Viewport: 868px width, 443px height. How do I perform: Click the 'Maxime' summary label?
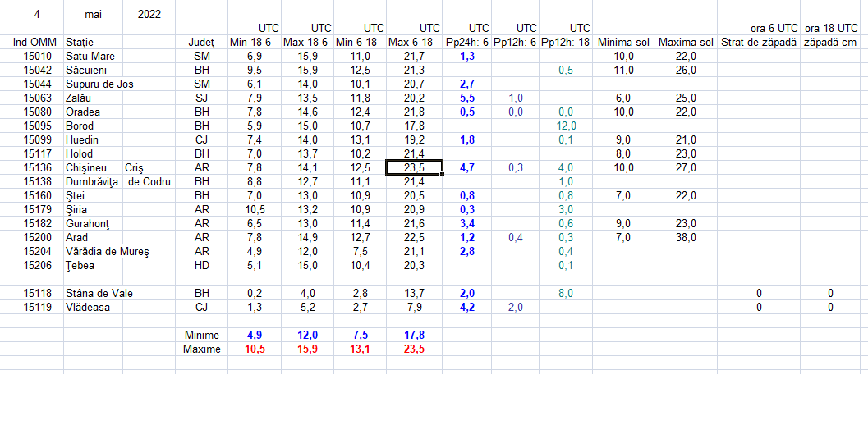[201, 349]
